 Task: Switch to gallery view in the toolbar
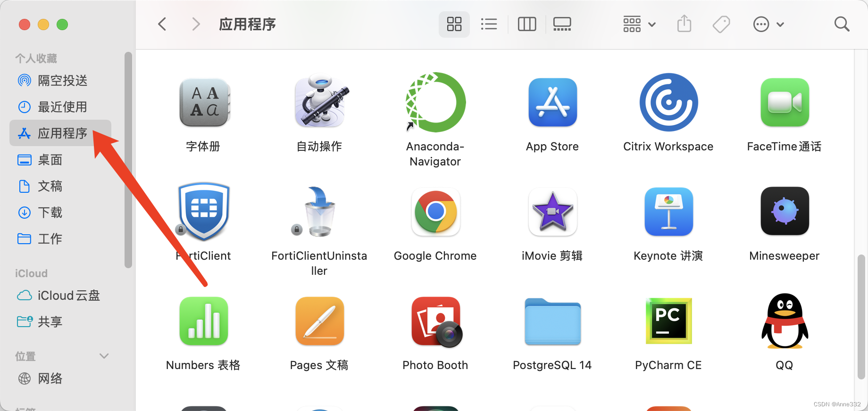(x=562, y=24)
